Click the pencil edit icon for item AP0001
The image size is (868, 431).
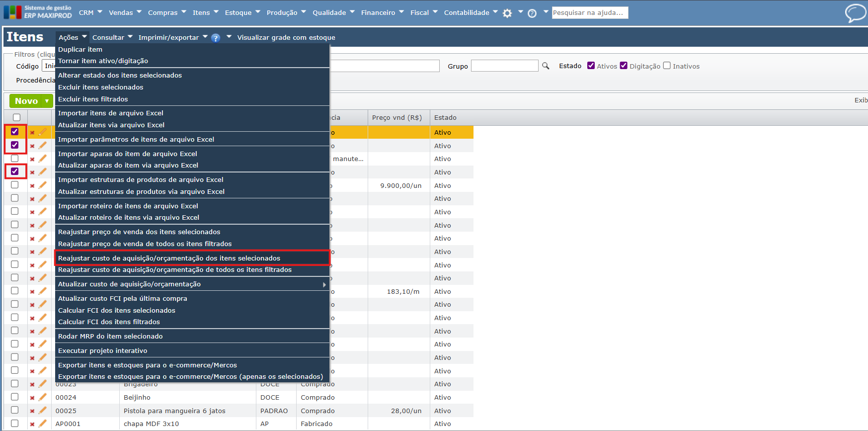[x=43, y=424]
